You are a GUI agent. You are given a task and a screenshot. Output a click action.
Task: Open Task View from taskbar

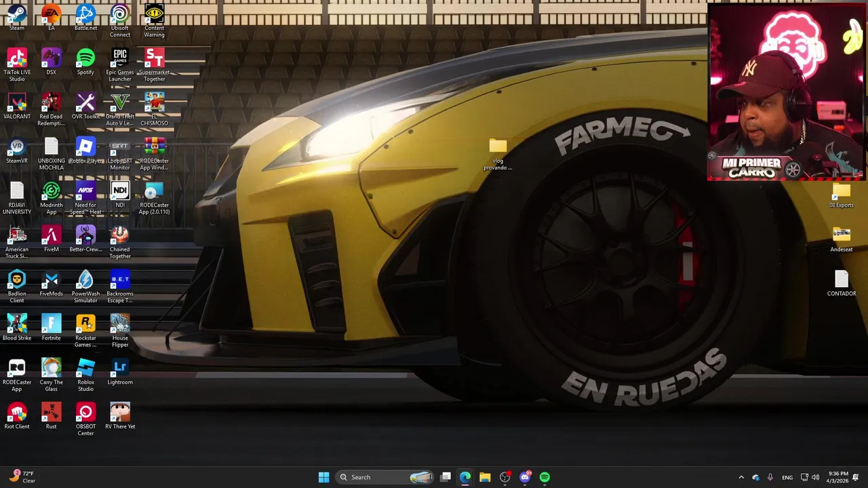[x=446, y=477]
